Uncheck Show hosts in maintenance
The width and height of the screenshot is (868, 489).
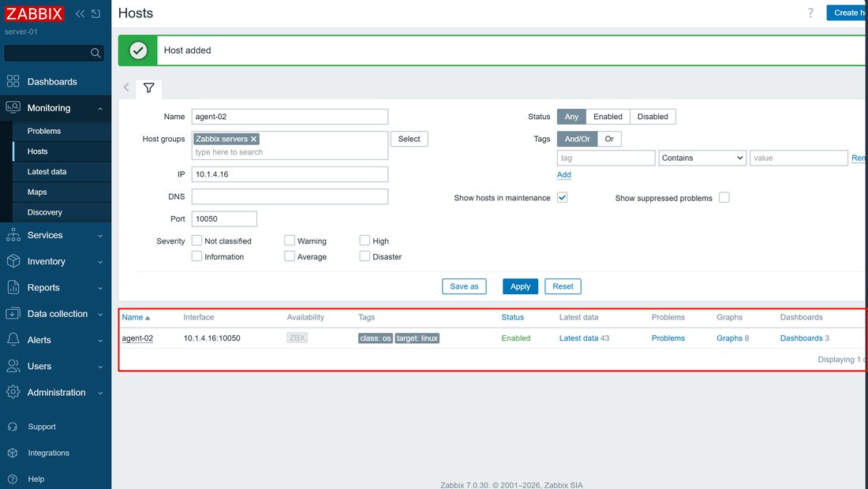(x=562, y=197)
